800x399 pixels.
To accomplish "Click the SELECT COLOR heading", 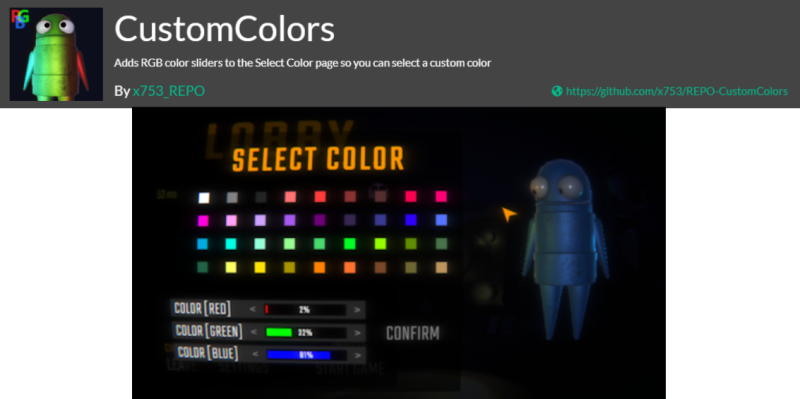I will coord(318,159).
